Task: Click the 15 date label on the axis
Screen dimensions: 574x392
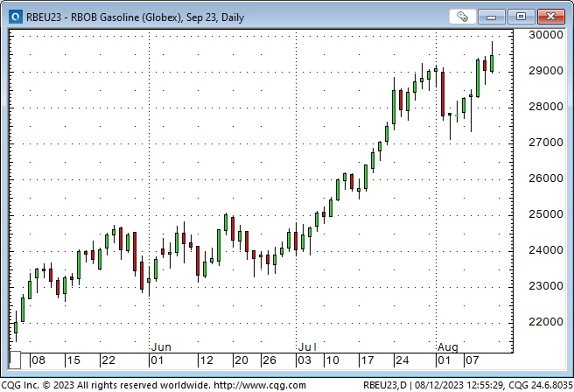Action: pyautogui.click(x=73, y=360)
